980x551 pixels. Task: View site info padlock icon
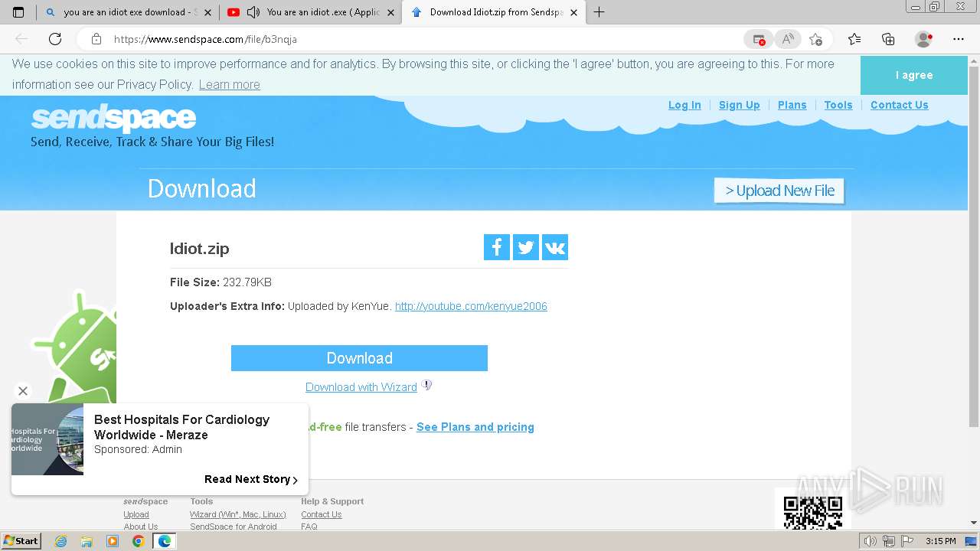point(96,39)
